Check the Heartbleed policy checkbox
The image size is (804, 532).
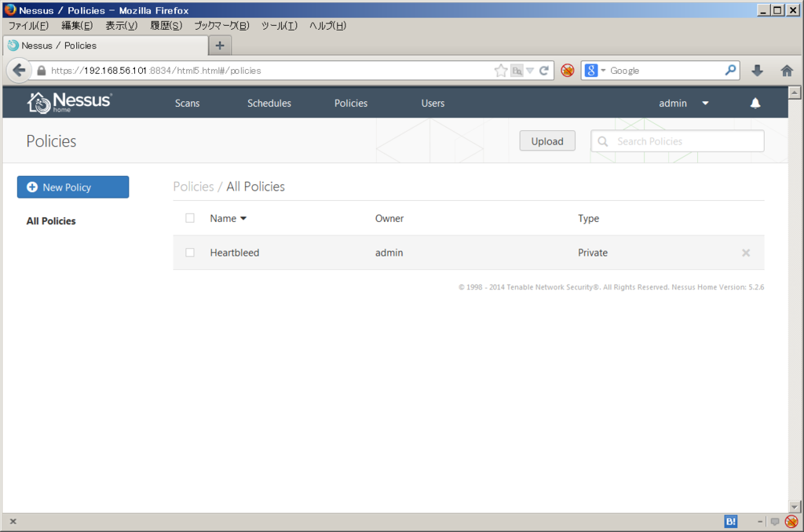click(190, 252)
